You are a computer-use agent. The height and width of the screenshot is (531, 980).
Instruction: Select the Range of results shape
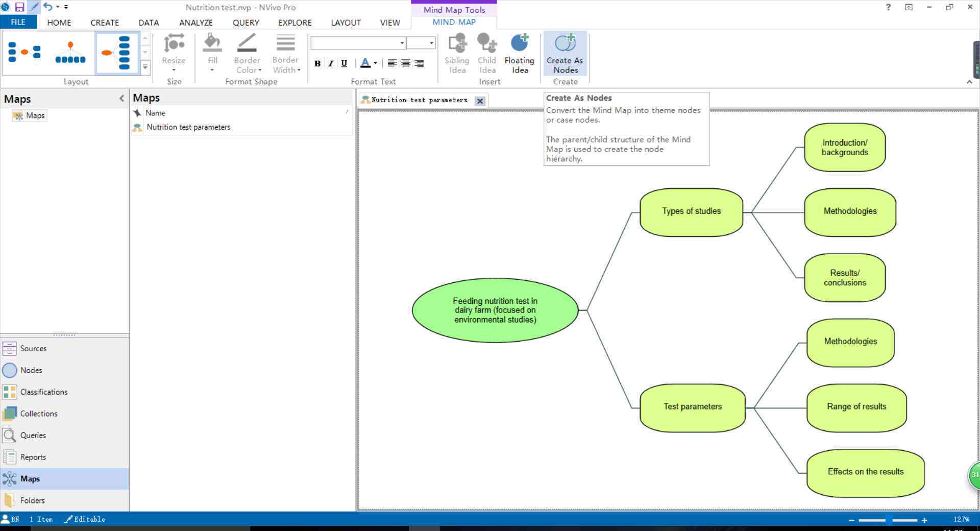tap(856, 408)
